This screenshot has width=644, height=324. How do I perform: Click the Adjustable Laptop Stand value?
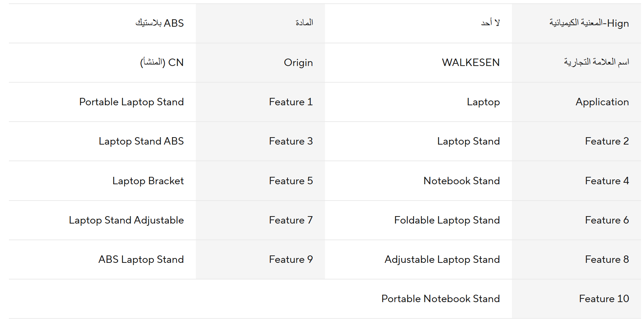442,259
